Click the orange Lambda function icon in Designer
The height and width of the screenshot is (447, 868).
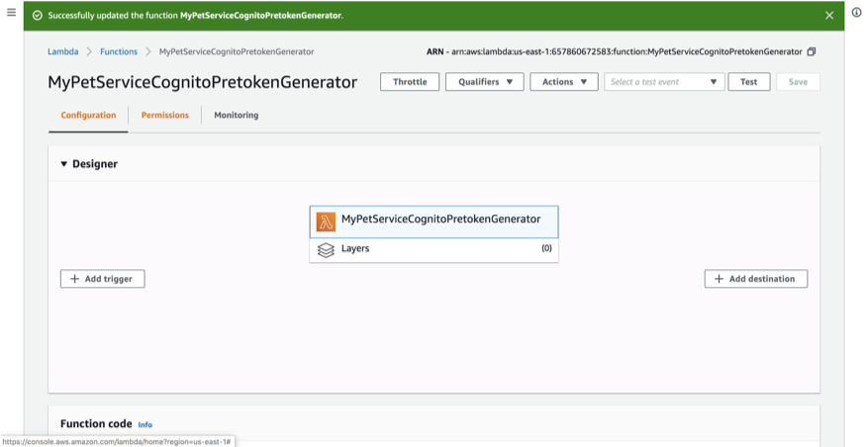[326, 222]
